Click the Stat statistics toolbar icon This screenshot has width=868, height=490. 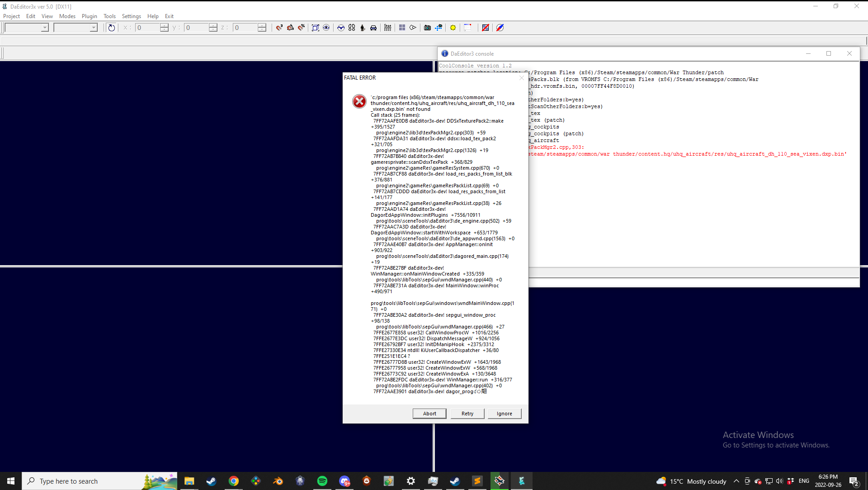[387, 28]
